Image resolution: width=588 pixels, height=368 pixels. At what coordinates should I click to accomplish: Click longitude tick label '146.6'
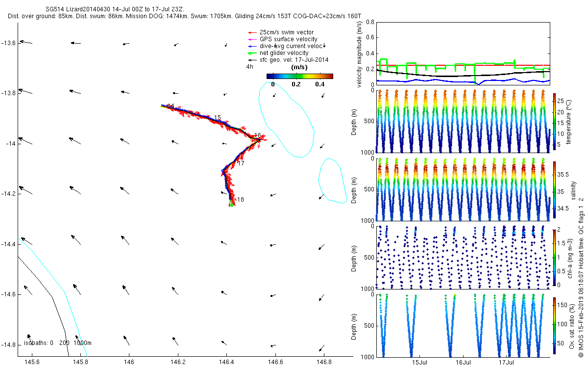pyautogui.click(x=275, y=362)
